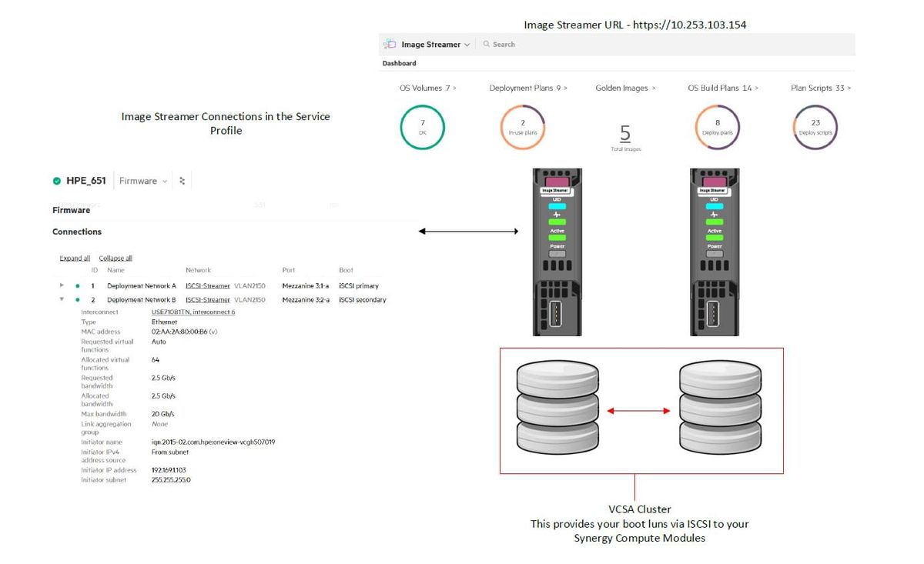Image resolution: width=924 pixels, height=564 pixels.
Task: Click the magnifier icon beside Search
Action: (487, 45)
